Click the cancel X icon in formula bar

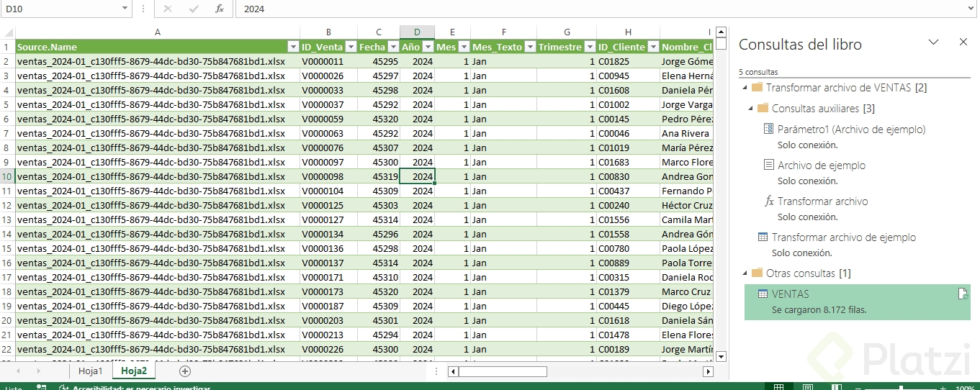[x=168, y=9]
